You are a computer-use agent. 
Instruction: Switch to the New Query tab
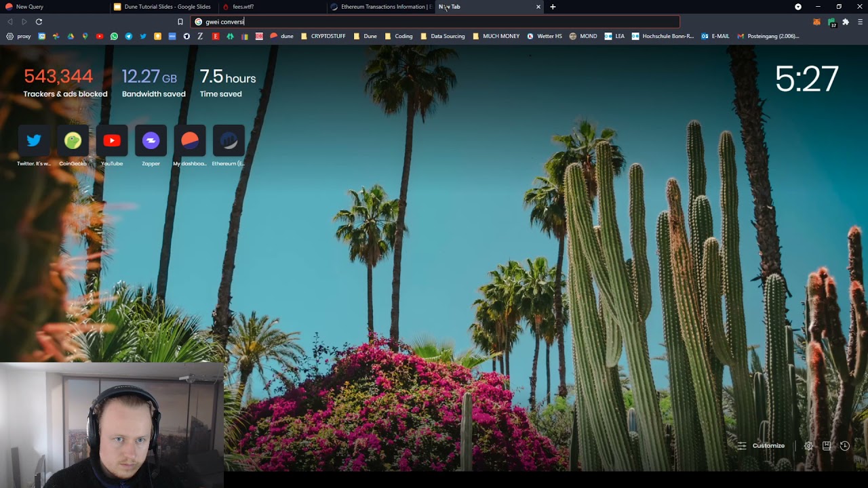click(54, 7)
